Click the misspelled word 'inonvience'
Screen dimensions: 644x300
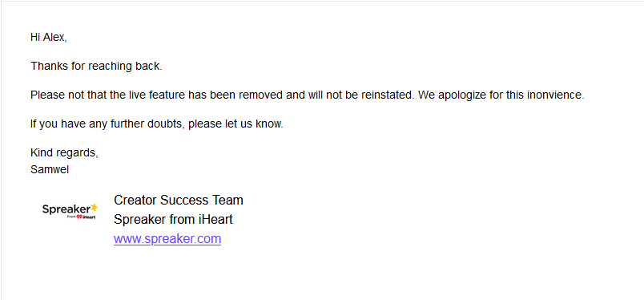(555, 95)
